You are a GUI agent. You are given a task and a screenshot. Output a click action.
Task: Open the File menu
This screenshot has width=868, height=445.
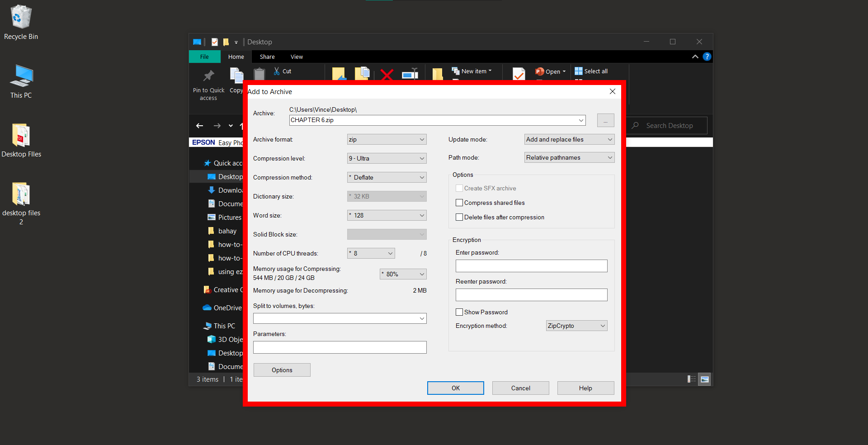point(204,57)
